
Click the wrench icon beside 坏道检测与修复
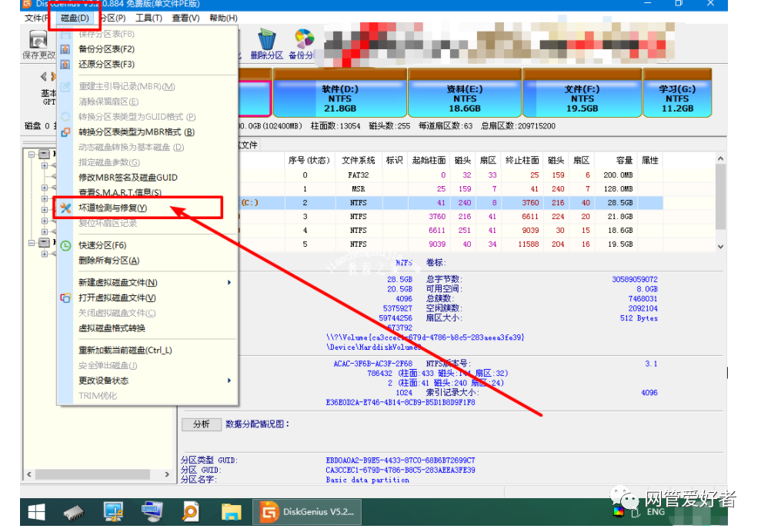pyautogui.click(x=65, y=208)
